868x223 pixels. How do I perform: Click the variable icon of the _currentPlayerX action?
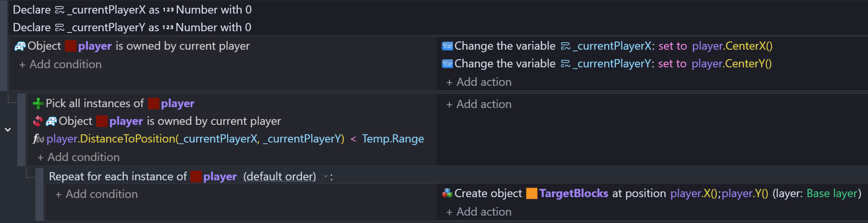coord(447,46)
